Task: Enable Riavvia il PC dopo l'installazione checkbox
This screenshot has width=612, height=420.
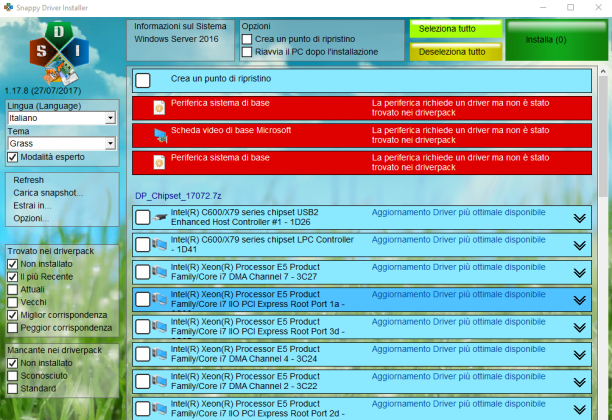Action: 247,52
